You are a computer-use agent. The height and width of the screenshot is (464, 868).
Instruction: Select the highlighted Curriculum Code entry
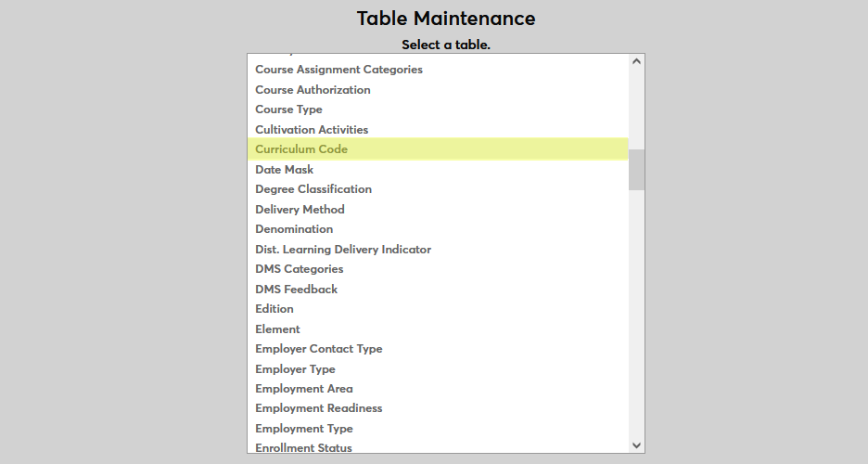coord(301,149)
